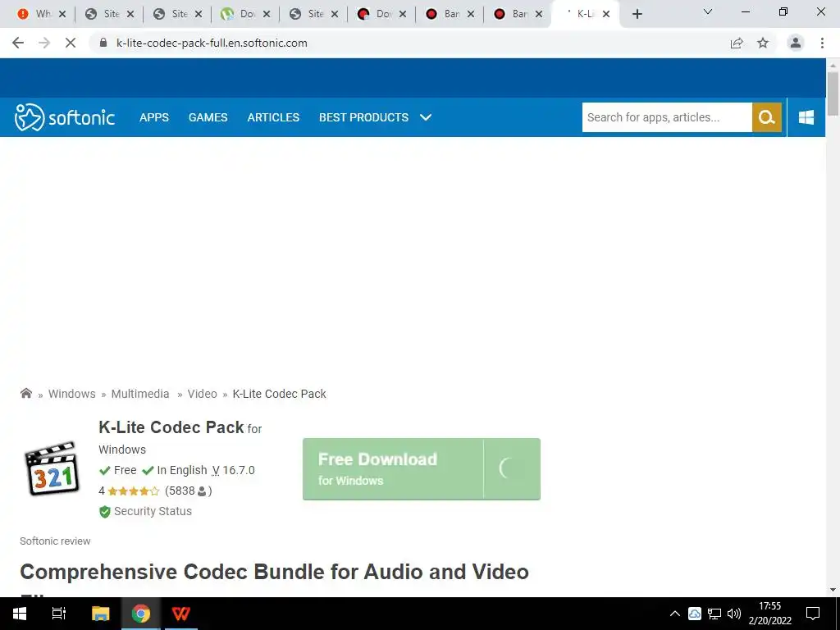Expand the BEST PRODUCTS dropdown

coord(375,117)
